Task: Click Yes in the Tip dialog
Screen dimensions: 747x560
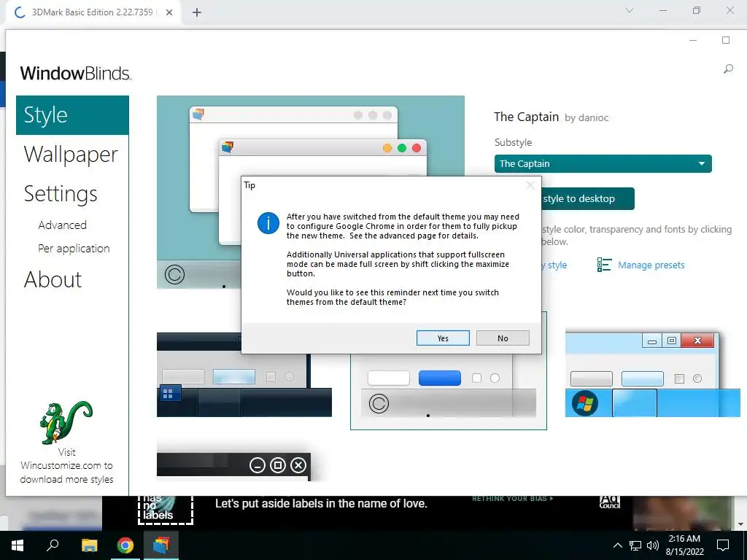Action: 443,338
